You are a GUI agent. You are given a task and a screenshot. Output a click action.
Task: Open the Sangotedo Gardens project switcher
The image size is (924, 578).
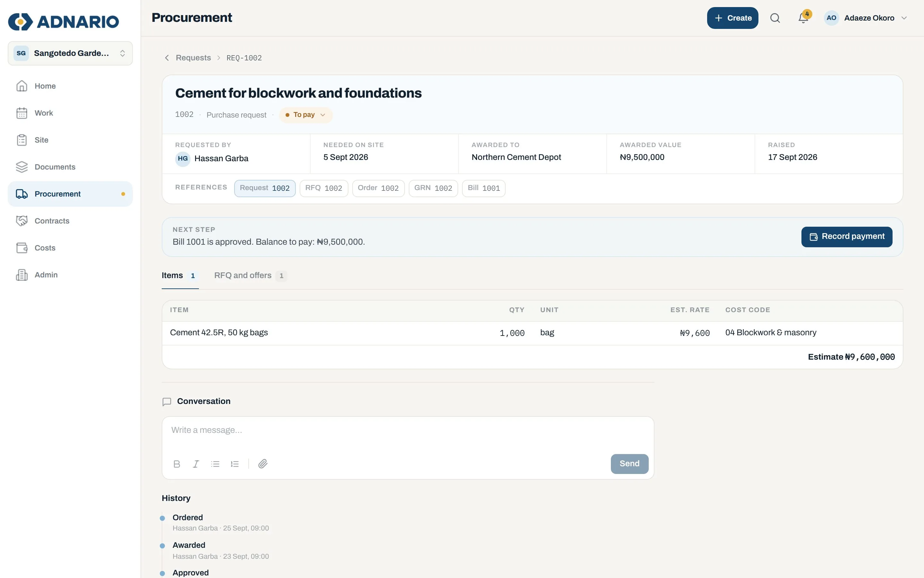click(70, 53)
